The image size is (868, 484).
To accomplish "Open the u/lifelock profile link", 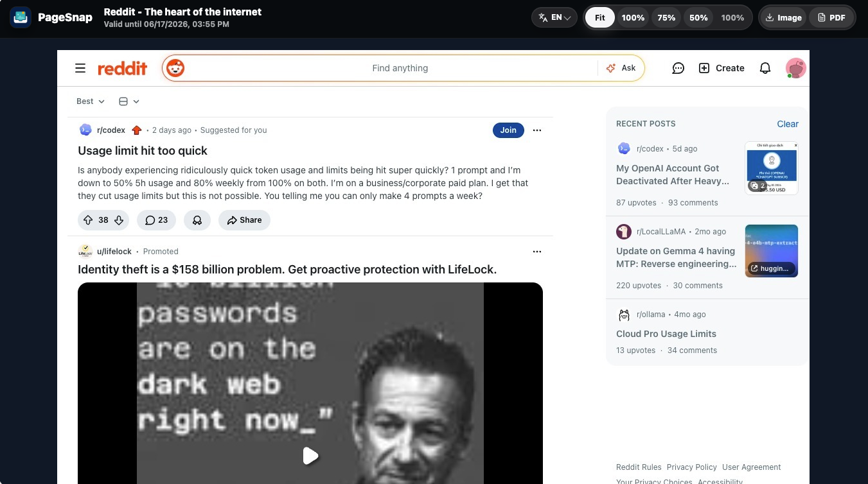I will tap(114, 252).
